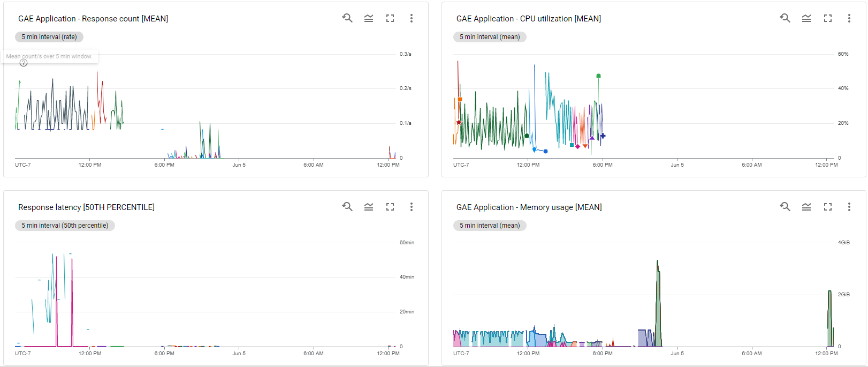
Task: Reset zoom on the CPU utilization chart
Action: (x=785, y=18)
